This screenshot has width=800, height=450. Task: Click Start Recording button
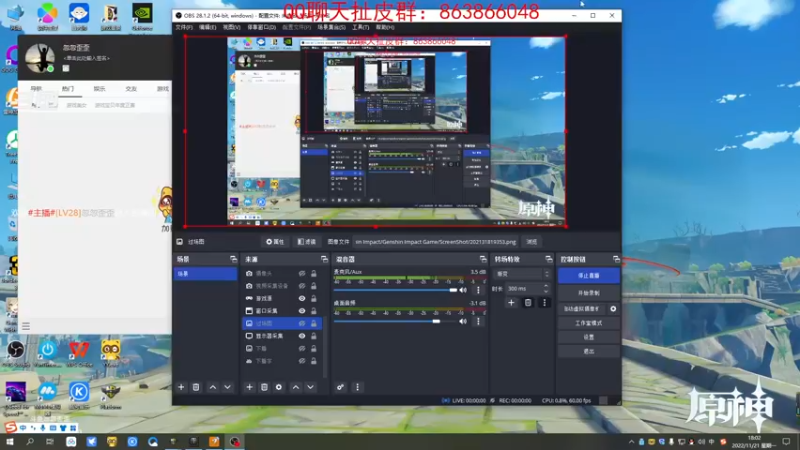(589, 293)
